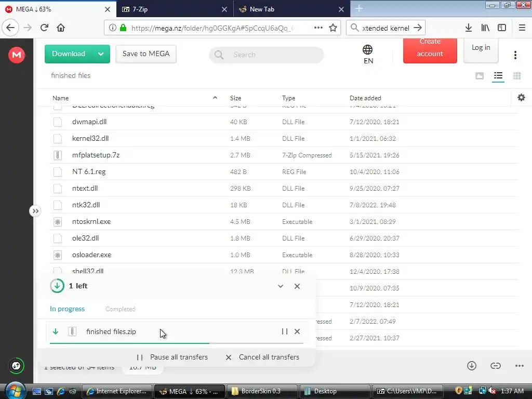The height and width of the screenshot is (399, 532).
Task: Open the Firefox hamburger menu
Action: tap(522, 28)
